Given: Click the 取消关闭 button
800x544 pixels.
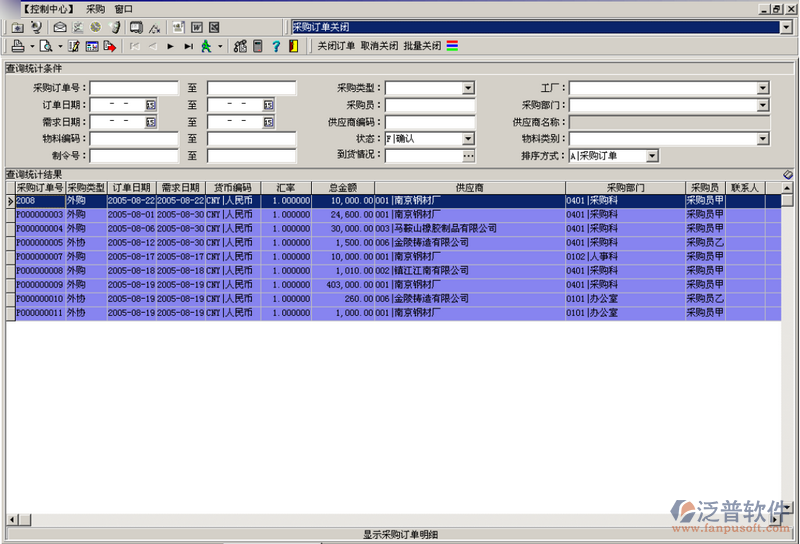Looking at the screenshot, I should tap(379, 46).
